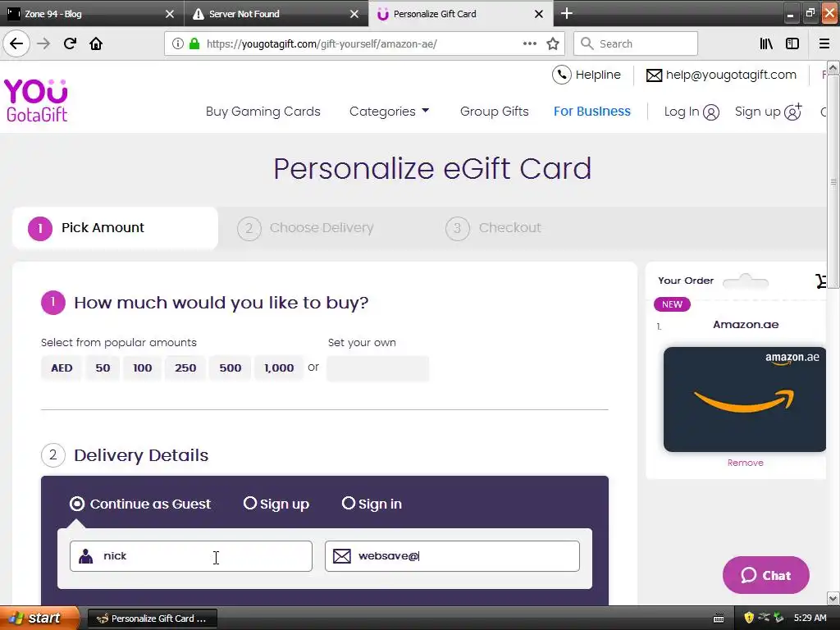Click the envelope icon in email field
840x630 pixels.
(x=342, y=556)
